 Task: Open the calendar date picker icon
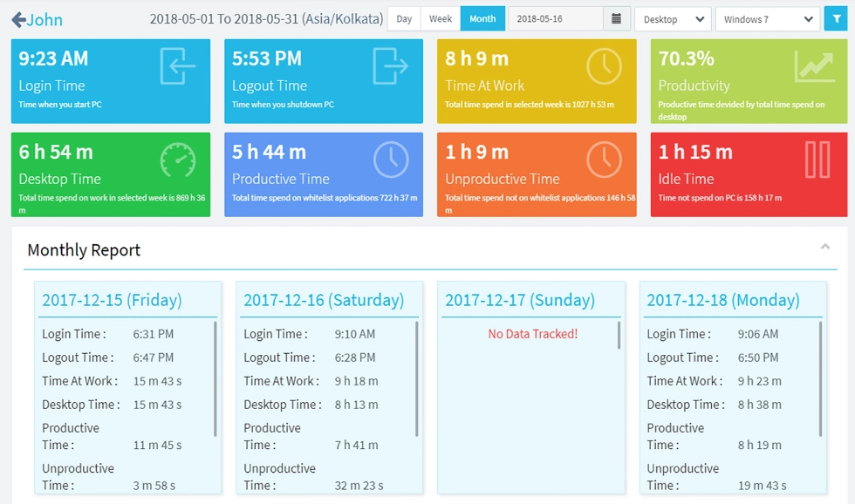[617, 18]
